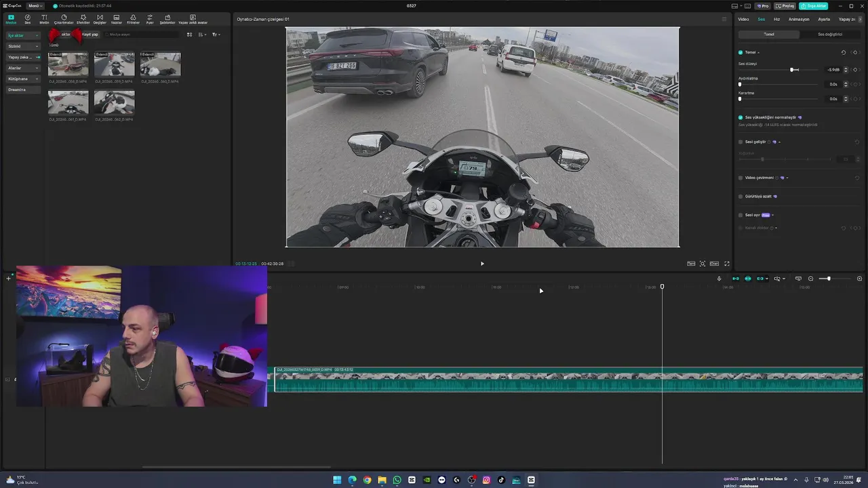Open the Efektler effects panel

pyautogui.click(x=83, y=19)
